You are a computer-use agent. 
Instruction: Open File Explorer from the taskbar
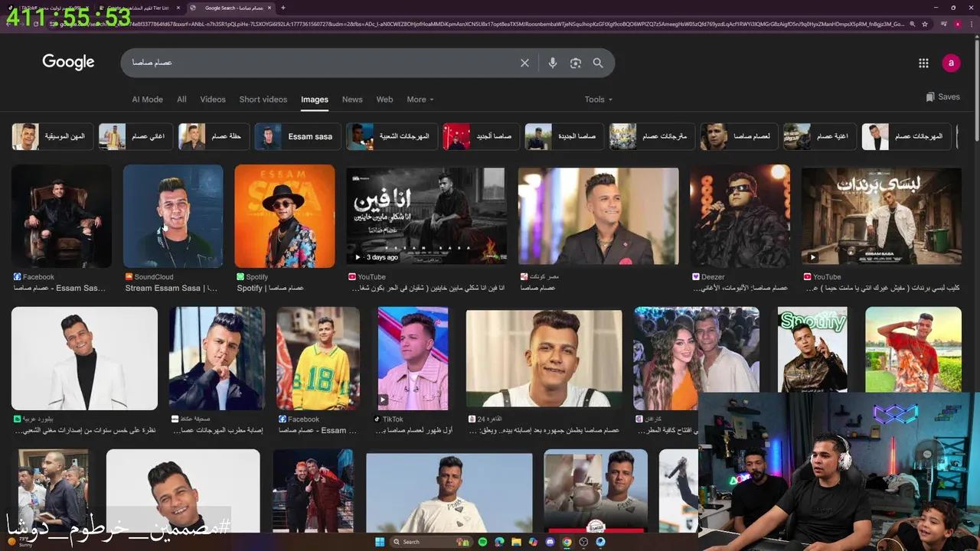pos(516,542)
